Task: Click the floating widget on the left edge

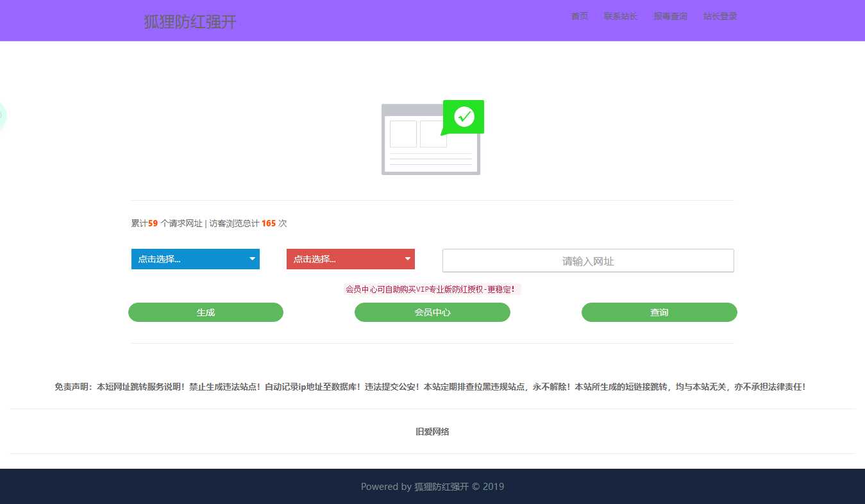Action: point(3,115)
